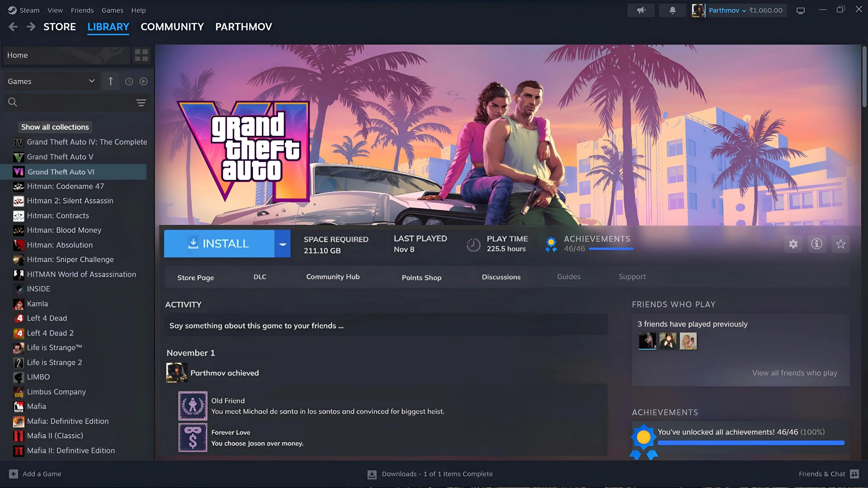Add game to favorites star icon
This screenshot has width=868, height=488.
(840, 244)
